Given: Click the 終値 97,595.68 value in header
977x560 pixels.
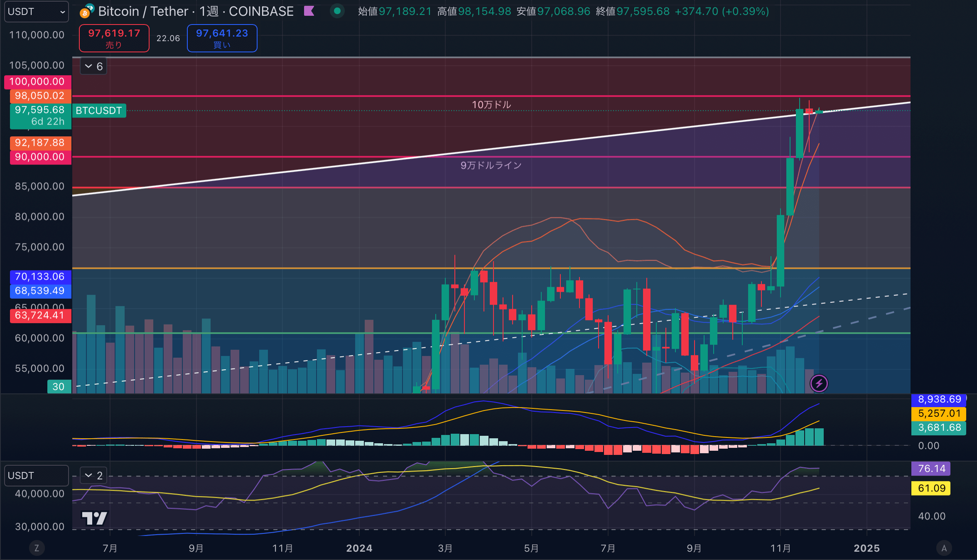Looking at the screenshot, I should pos(633,11).
